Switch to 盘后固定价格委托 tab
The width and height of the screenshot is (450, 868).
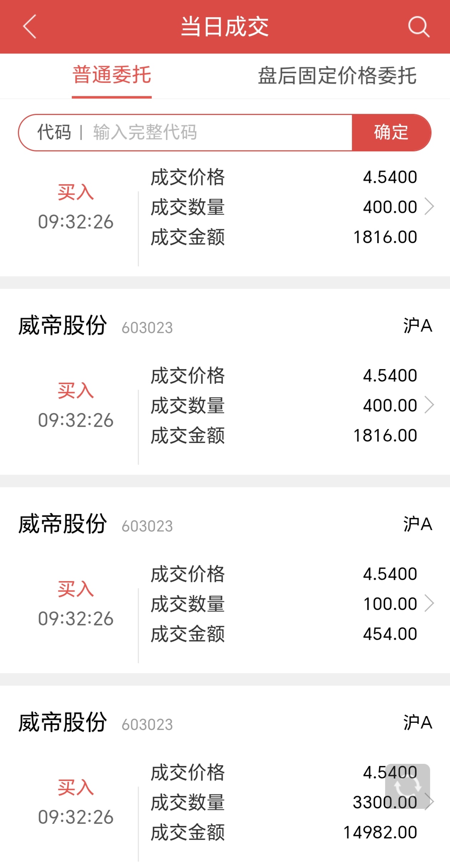pos(337,75)
